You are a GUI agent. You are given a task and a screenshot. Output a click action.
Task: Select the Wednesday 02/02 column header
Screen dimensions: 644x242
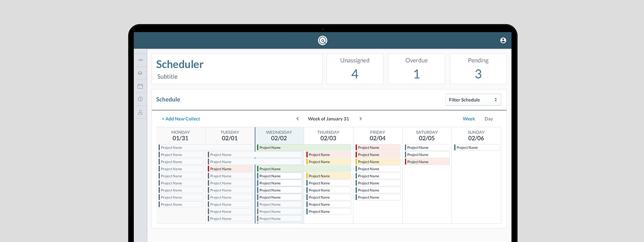[279, 136]
